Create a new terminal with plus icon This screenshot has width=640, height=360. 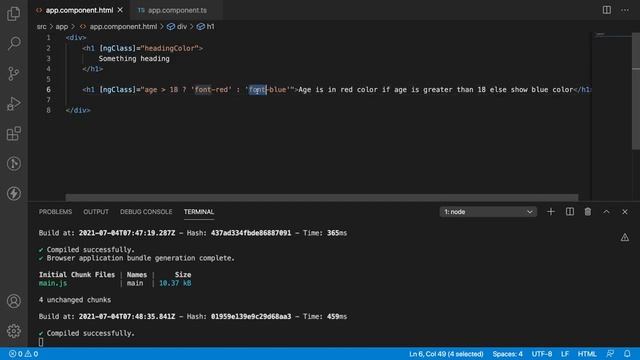551,212
